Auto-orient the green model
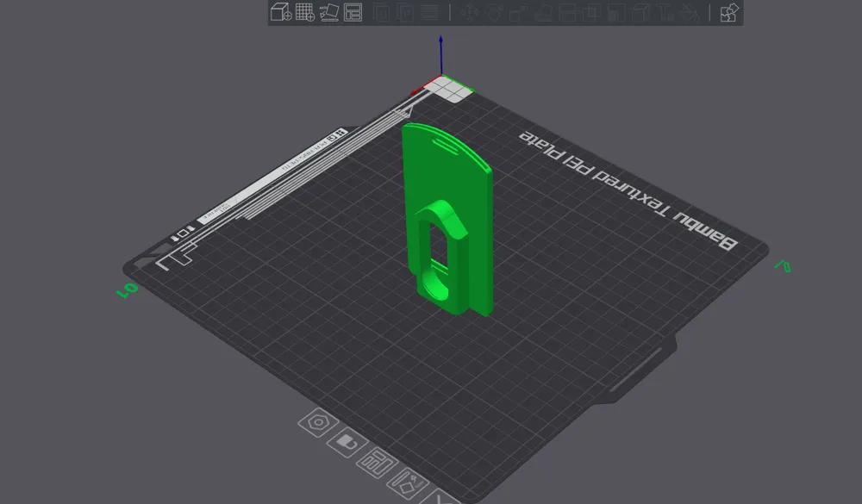This screenshot has width=862, height=504. pyautogui.click(x=328, y=11)
